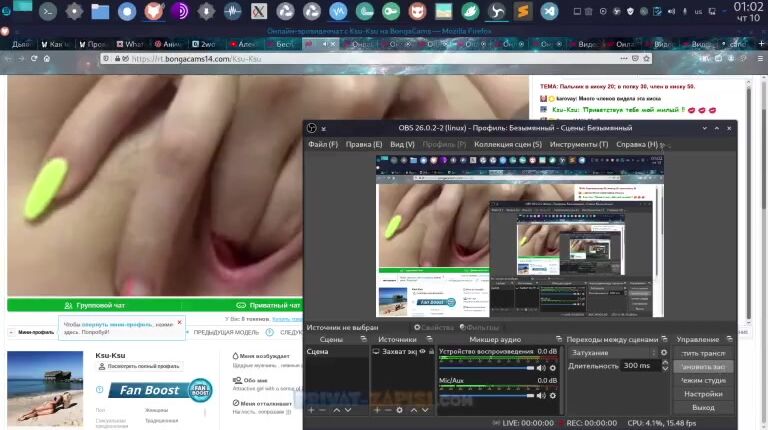Open the Scene Collection menu in OBS

(x=508, y=144)
